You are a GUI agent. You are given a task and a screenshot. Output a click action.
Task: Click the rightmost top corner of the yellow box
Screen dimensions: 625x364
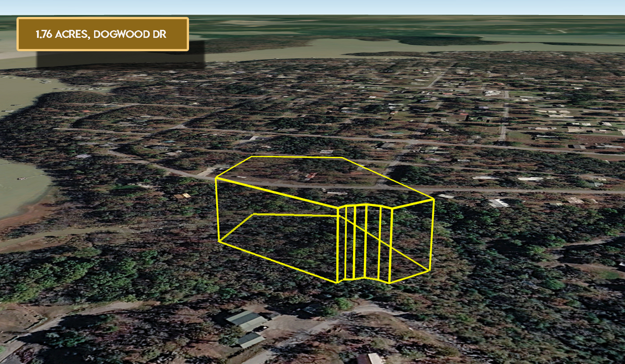pos(433,199)
